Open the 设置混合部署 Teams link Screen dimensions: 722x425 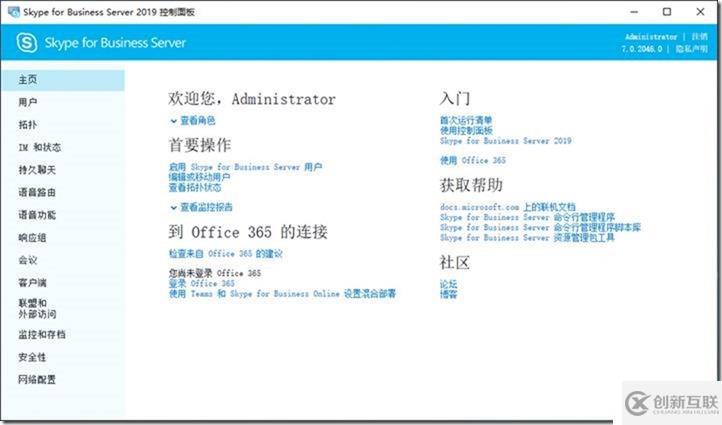coord(282,293)
